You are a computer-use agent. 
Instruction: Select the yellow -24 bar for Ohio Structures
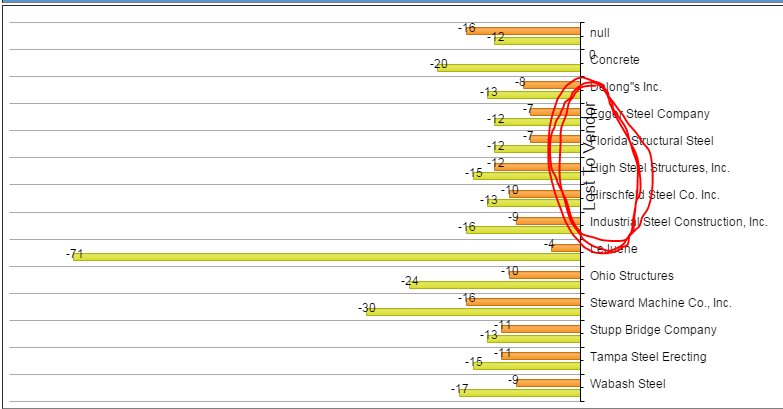[x=495, y=285]
